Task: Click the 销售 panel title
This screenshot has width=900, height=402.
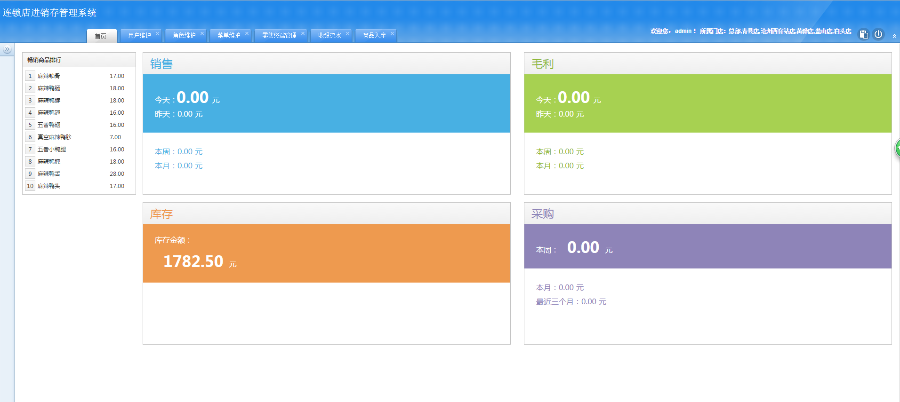Action: pyautogui.click(x=161, y=64)
